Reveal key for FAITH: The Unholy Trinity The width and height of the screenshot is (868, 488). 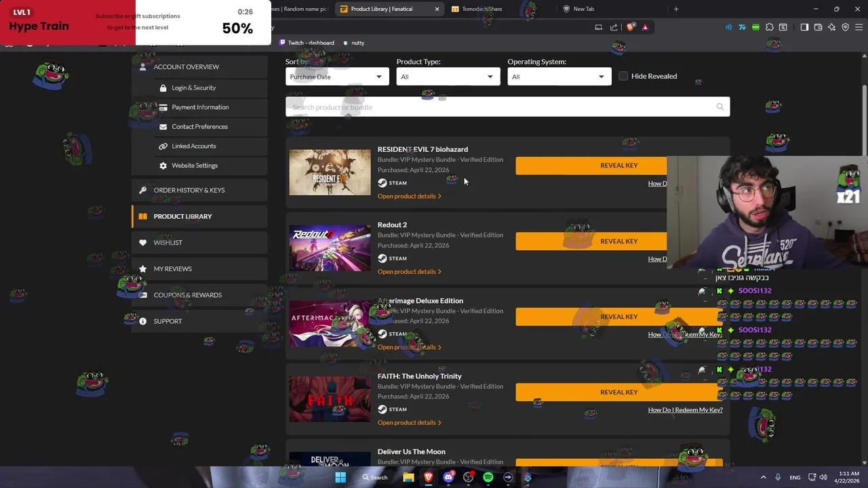click(618, 392)
